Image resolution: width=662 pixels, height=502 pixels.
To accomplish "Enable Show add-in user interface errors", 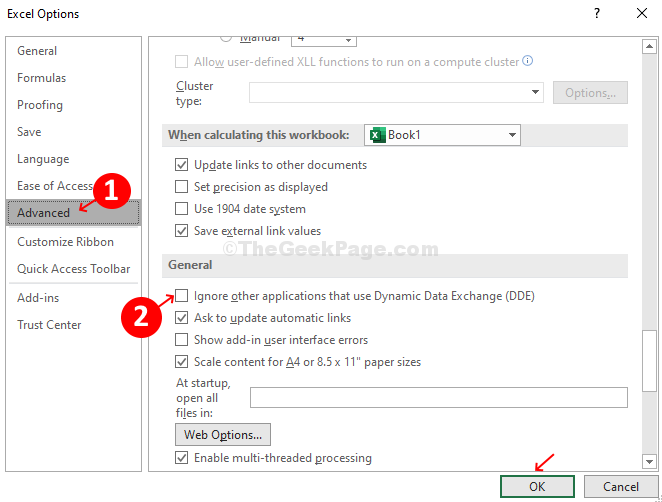I will click(x=182, y=339).
